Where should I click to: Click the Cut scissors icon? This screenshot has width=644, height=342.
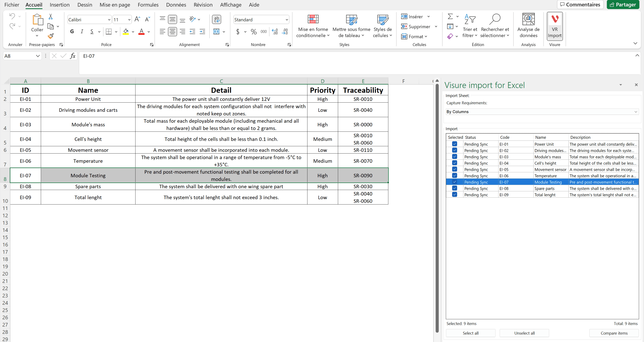(x=51, y=17)
